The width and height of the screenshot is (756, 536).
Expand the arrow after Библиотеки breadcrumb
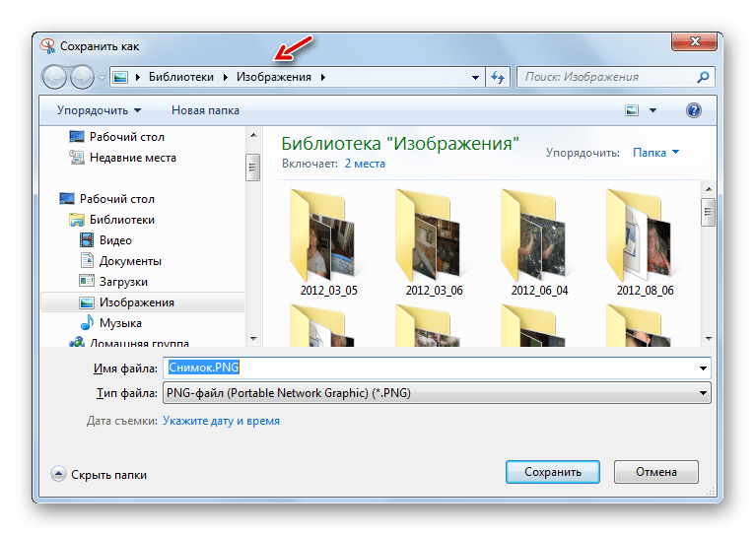[x=225, y=77]
